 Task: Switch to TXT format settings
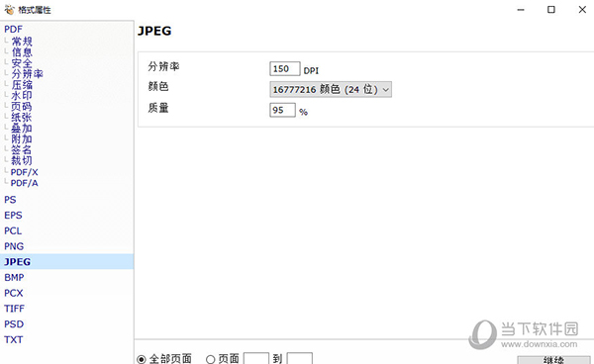[14, 339]
